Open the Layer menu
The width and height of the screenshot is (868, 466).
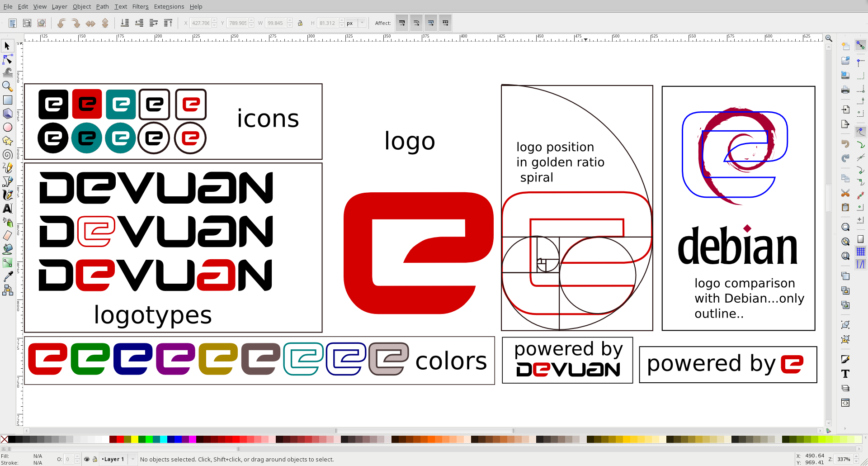(x=59, y=6)
